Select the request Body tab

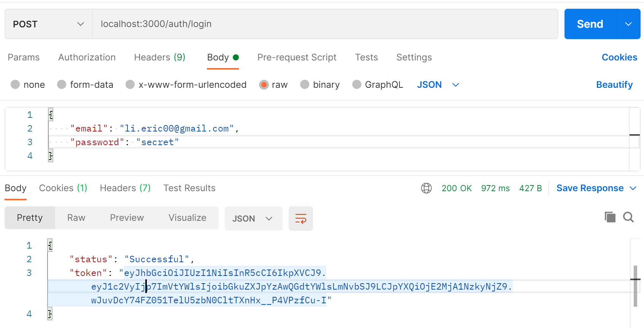pyautogui.click(x=223, y=57)
